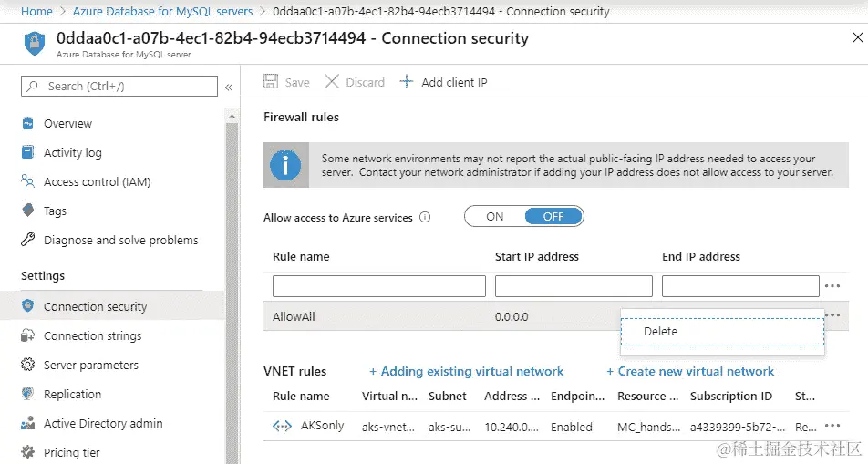Click the Discard X icon
The image size is (868, 464).
tap(332, 82)
